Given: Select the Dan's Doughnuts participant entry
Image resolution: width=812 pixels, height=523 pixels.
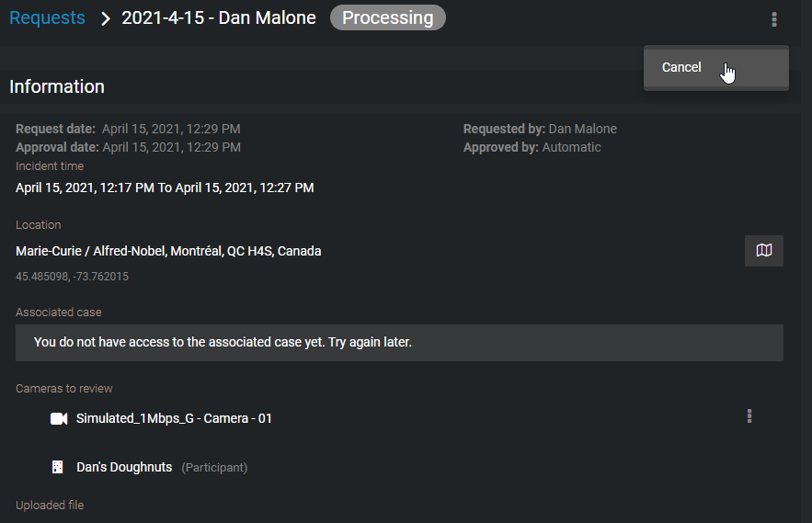Looking at the screenshot, I should coord(162,467).
